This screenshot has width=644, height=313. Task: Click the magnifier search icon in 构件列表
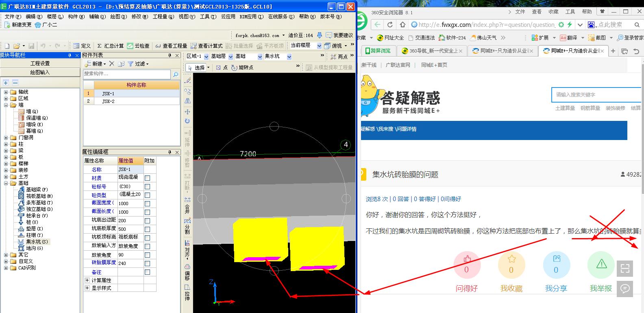[x=176, y=74]
